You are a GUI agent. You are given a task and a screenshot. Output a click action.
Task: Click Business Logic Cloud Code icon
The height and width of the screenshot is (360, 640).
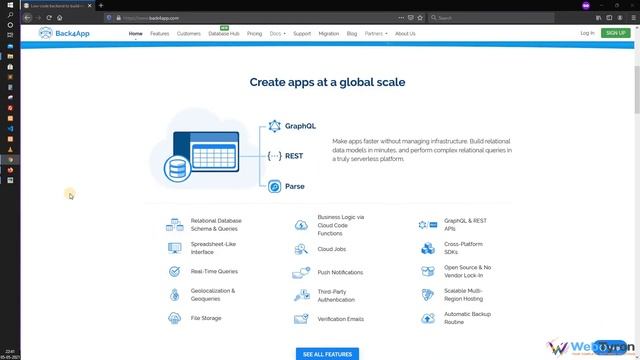(301, 225)
